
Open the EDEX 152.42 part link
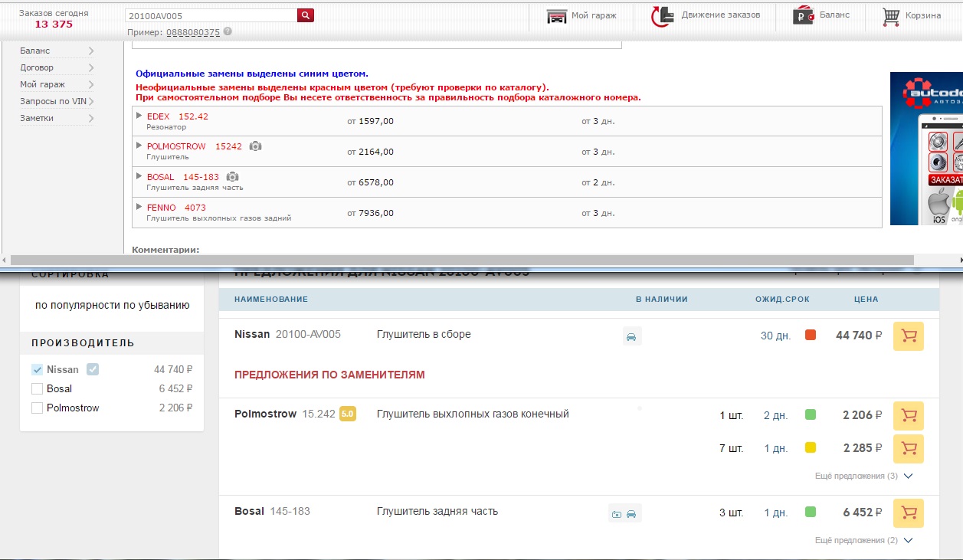pos(177,116)
